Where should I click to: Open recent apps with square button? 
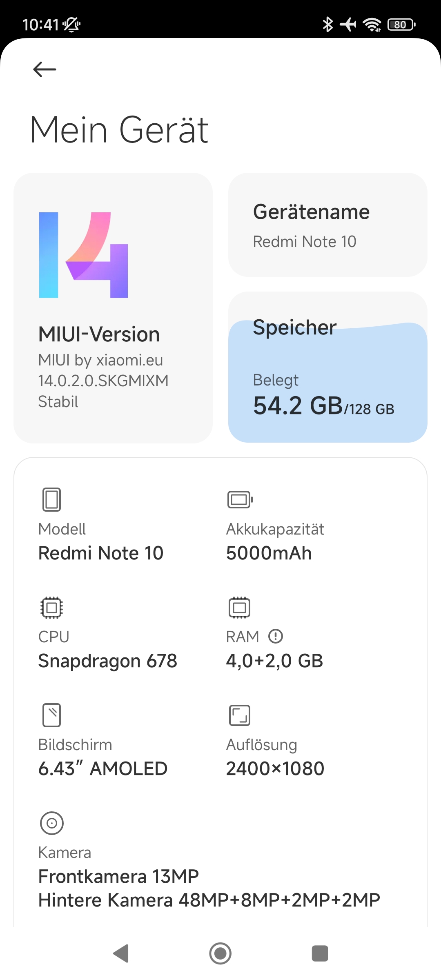(320, 953)
